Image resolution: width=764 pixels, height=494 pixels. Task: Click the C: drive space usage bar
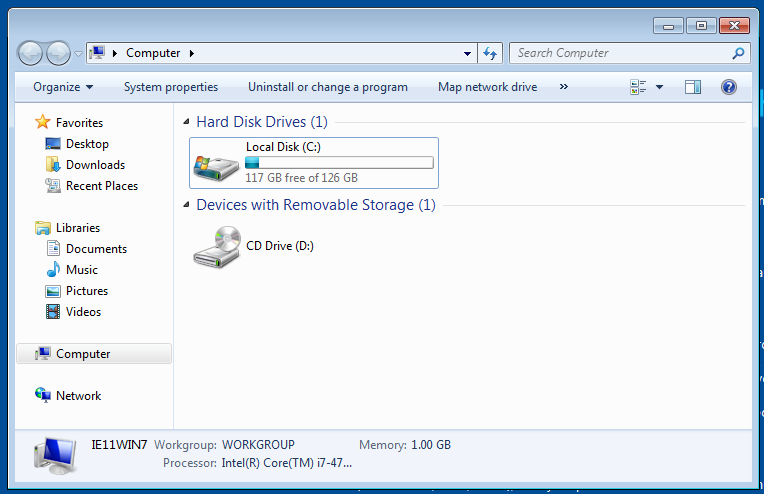(x=339, y=163)
